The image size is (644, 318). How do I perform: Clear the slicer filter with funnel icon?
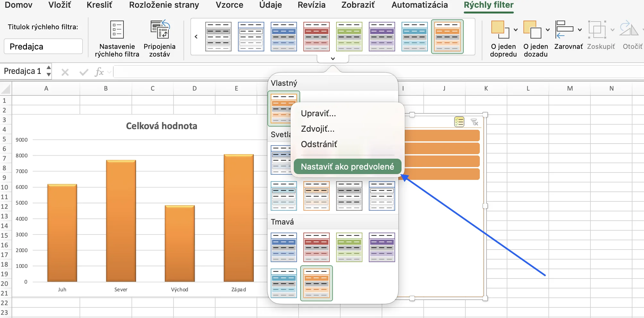(x=474, y=122)
